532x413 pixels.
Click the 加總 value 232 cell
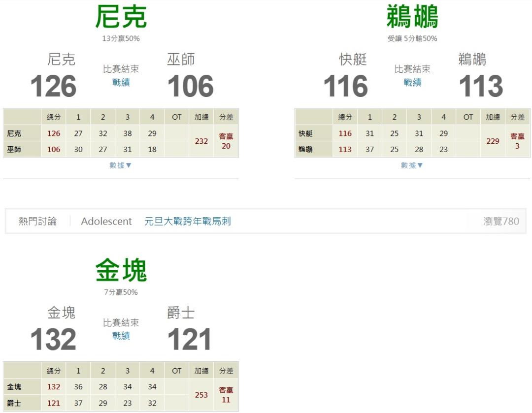pyautogui.click(x=201, y=141)
